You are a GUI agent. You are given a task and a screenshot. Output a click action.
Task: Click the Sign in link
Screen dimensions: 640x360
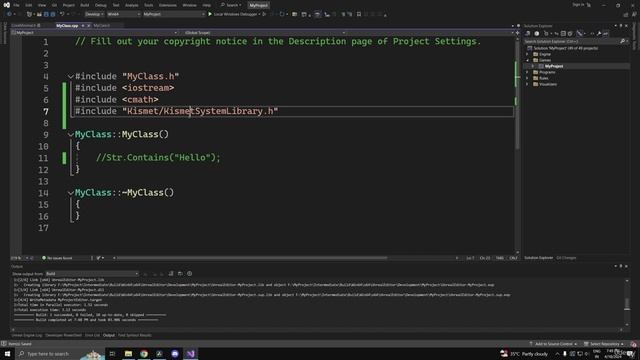(x=578, y=5)
